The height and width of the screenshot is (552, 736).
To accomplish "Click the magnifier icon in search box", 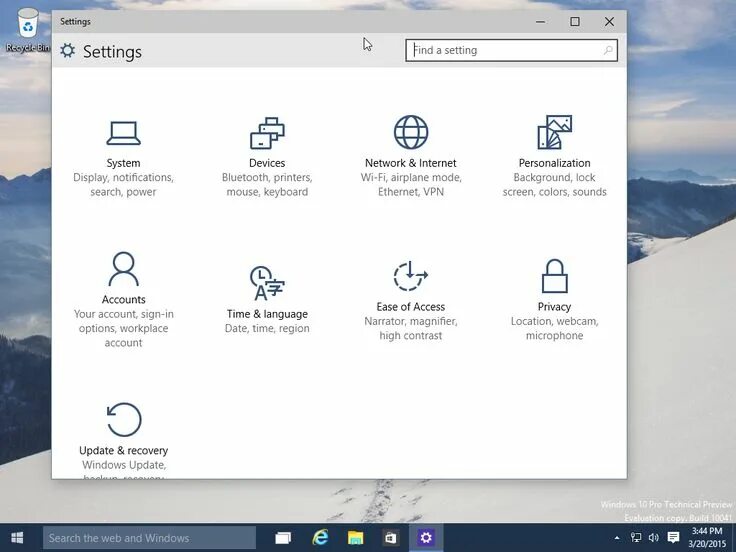I will click(608, 50).
